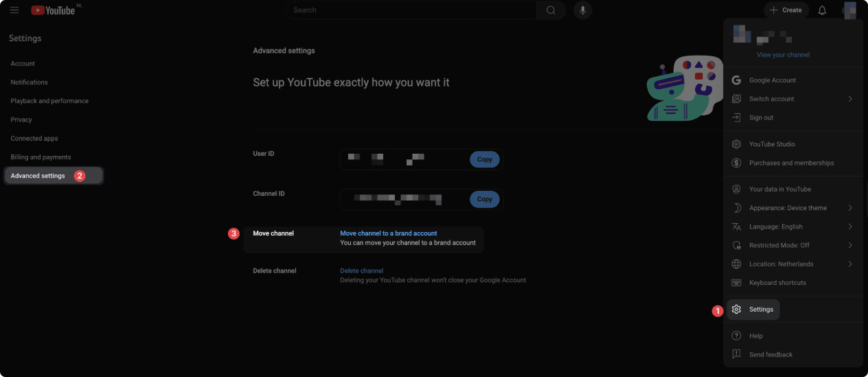Copy the Channel ID
The image size is (868, 377).
pyautogui.click(x=485, y=199)
